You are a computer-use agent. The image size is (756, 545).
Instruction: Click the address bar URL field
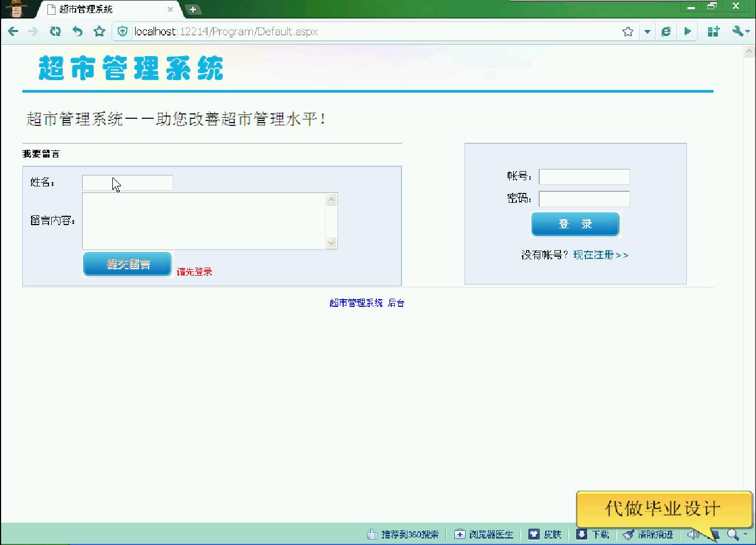tap(376, 32)
